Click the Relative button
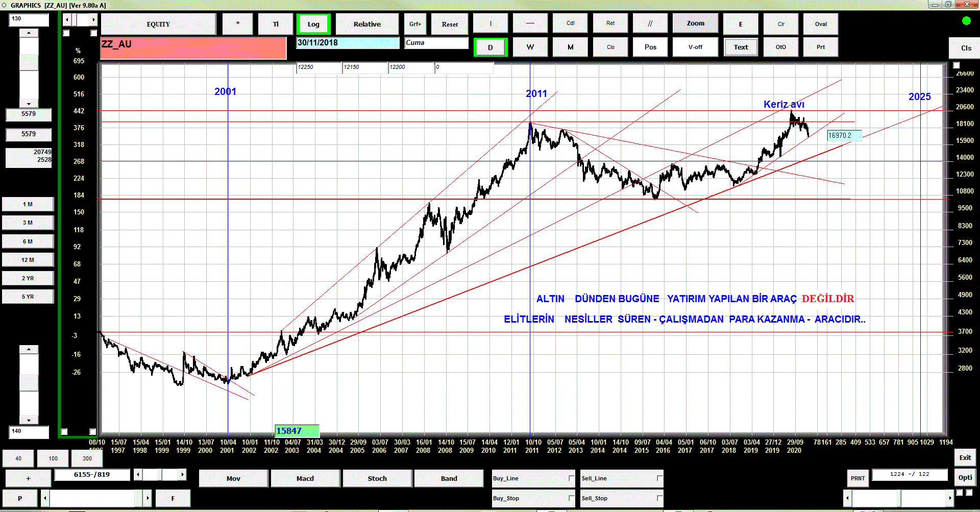Screen dimensions: 980x512 pos(367,24)
